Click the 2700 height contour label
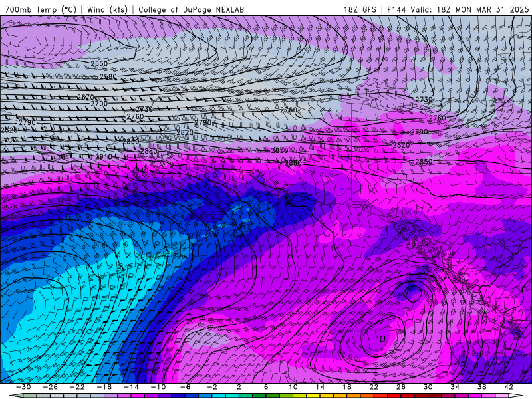The image size is (532, 399). pyautogui.click(x=99, y=104)
